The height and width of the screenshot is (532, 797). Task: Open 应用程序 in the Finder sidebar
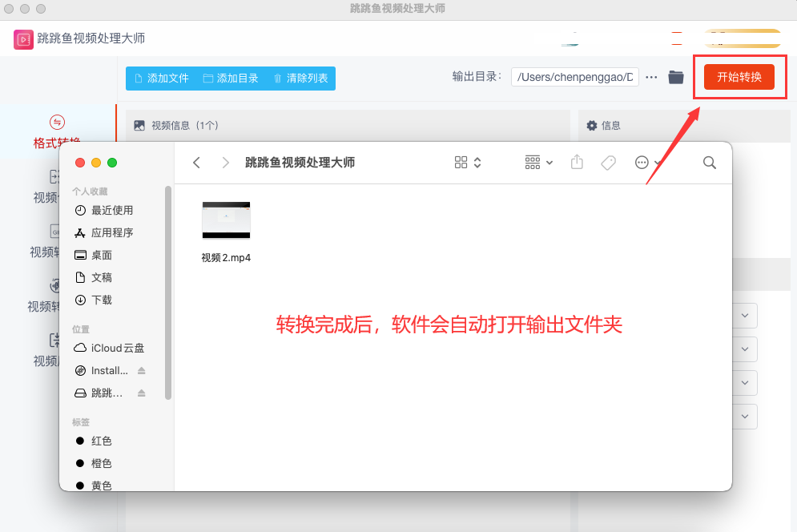coord(112,233)
